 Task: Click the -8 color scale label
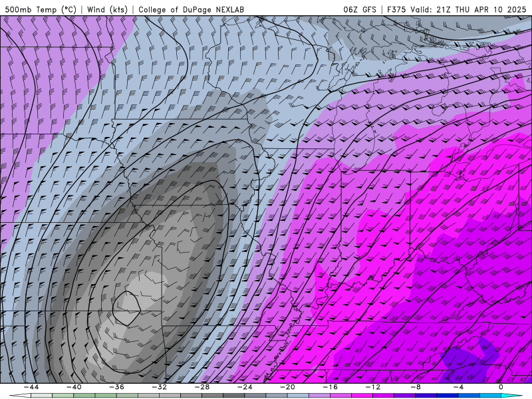[x=416, y=387]
